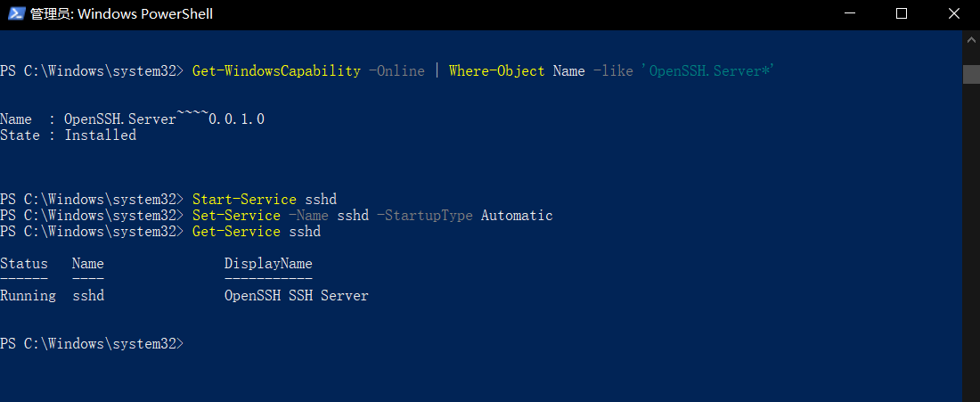Click the Set-Service command text
Viewport: 980px width, 402px height.
click(x=236, y=216)
